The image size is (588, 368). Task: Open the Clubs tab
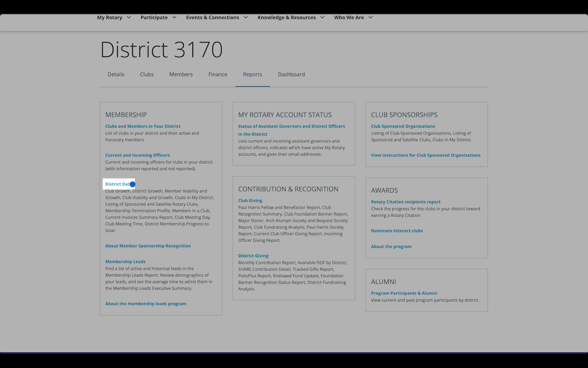(x=147, y=74)
